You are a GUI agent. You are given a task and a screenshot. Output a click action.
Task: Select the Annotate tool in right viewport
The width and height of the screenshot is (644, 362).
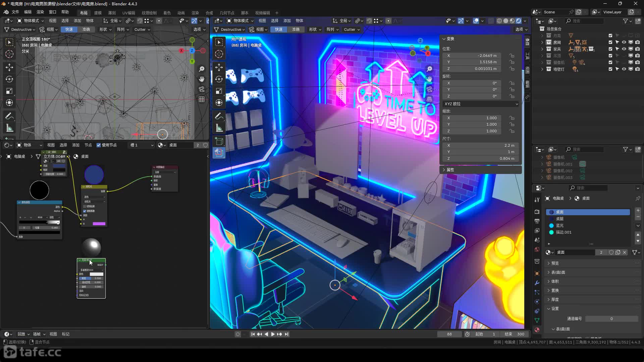point(219,116)
